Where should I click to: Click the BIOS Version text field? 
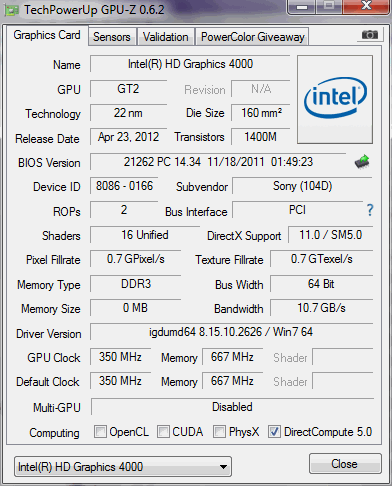click(218, 162)
